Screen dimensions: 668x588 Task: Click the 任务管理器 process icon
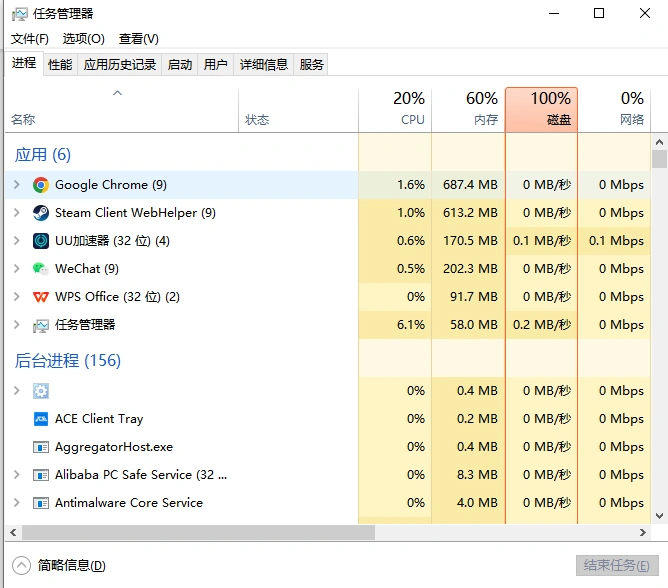pos(41,325)
